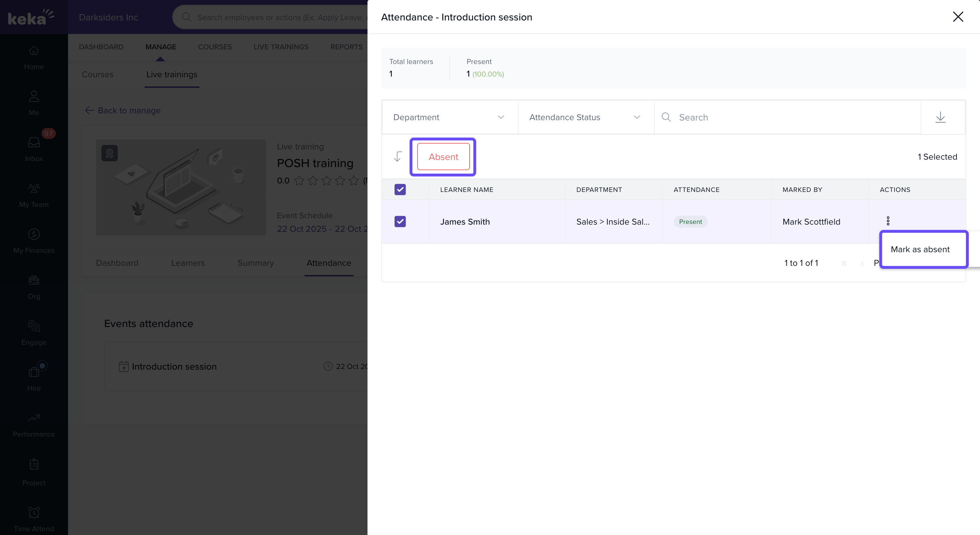The height and width of the screenshot is (535, 980).
Task: Close the Attendance panel with the X
Action: tap(958, 17)
